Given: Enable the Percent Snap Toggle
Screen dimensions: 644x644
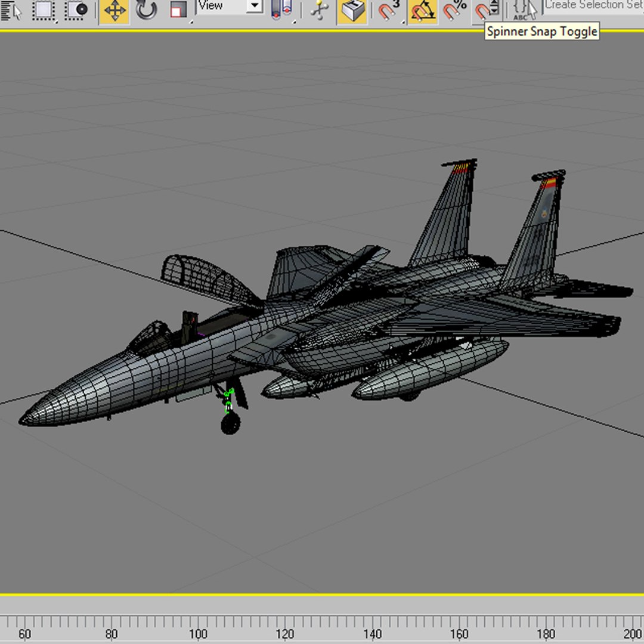Looking at the screenshot, I should coord(454,11).
